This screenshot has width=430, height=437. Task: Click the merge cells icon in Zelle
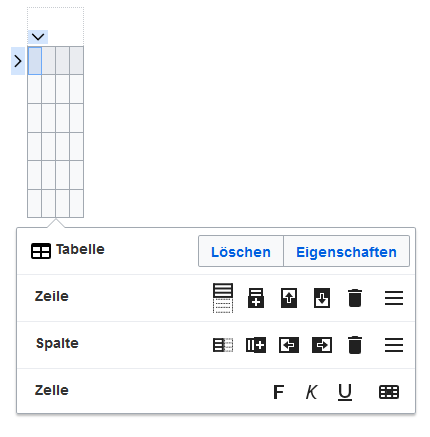[389, 392]
